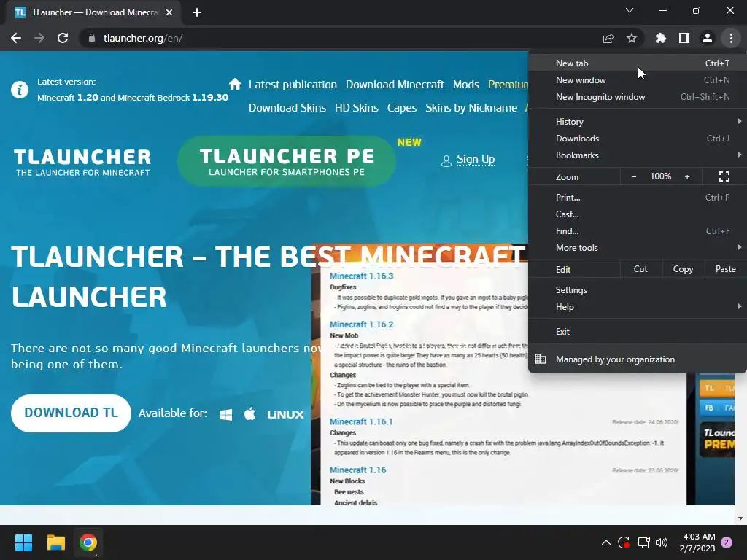Click the page scrollbar down arrow
Viewport: 747px width, 560px height.
click(x=740, y=518)
